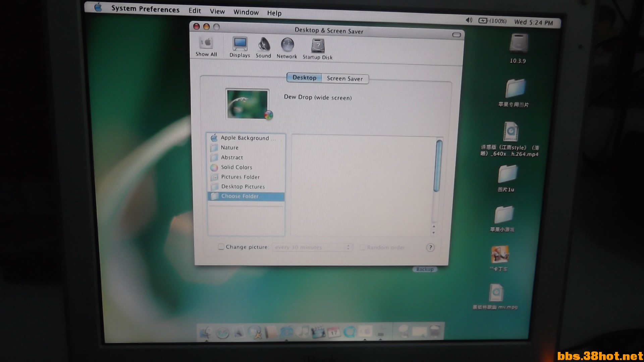Open Displays preferences
Screen dimensions: 644x362
point(240,47)
